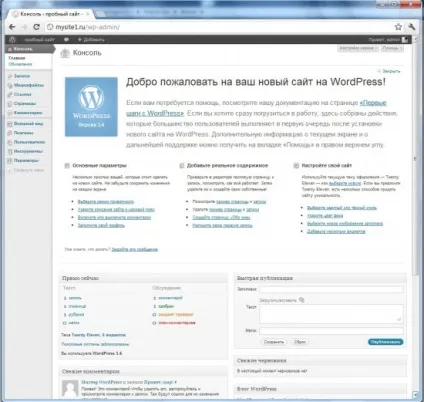Click the Комментарии bubble icon in sidebar
This screenshot has width=424, height=402.
(x=10, y=113)
